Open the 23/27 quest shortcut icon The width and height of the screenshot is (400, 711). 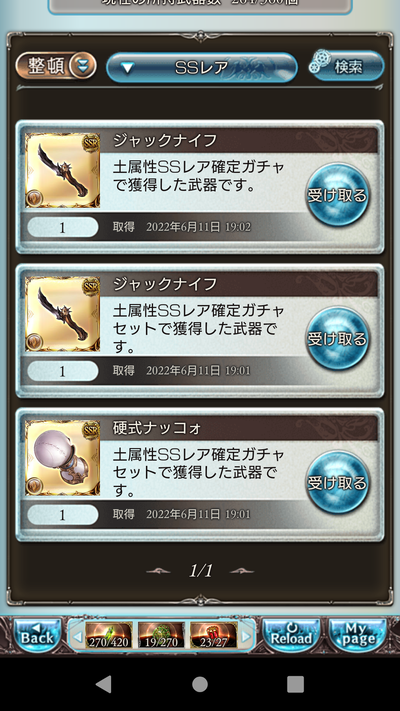point(214,635)
